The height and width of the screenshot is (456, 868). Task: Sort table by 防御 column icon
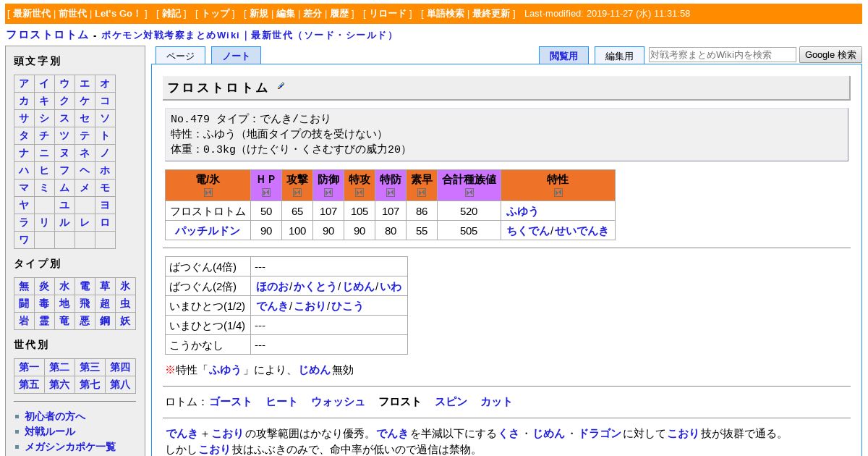328,193
